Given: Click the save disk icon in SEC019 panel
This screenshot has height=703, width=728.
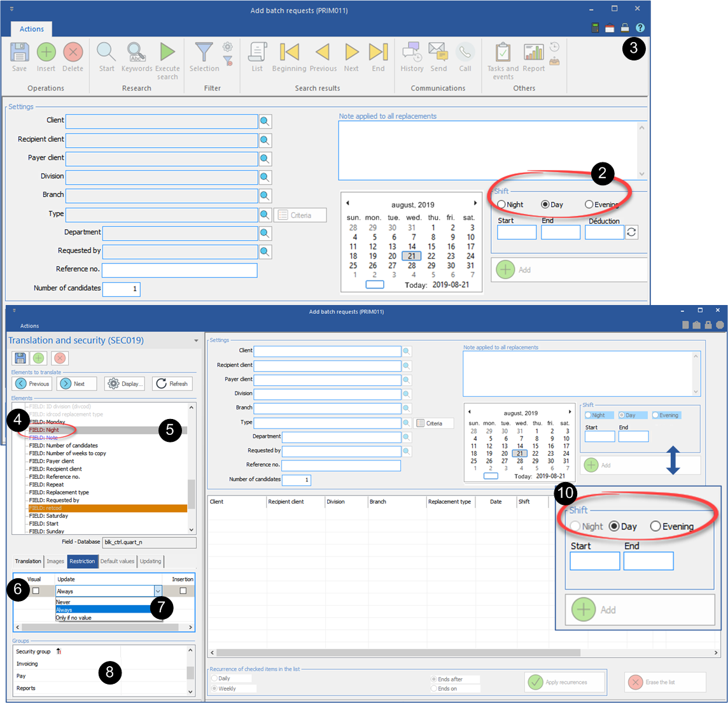Looking at the screenshot, I should tap(20, 358).
